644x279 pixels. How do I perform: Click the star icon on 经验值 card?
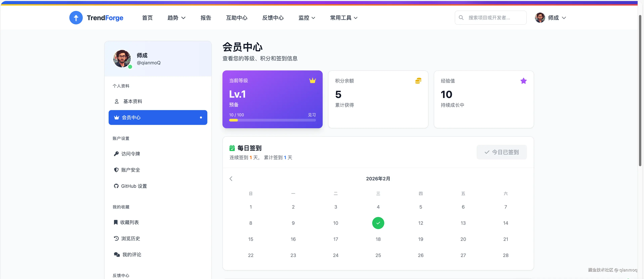[524, 81]
